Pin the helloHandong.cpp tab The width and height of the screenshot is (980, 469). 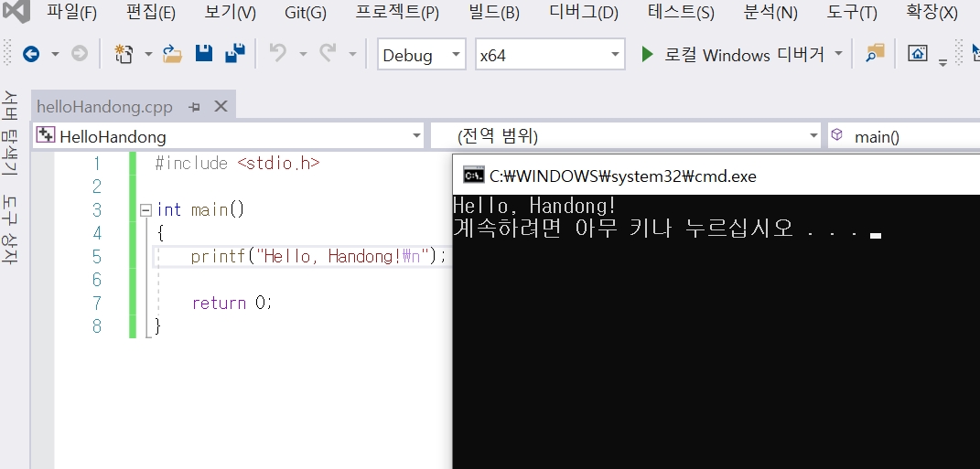click(194, 107)
